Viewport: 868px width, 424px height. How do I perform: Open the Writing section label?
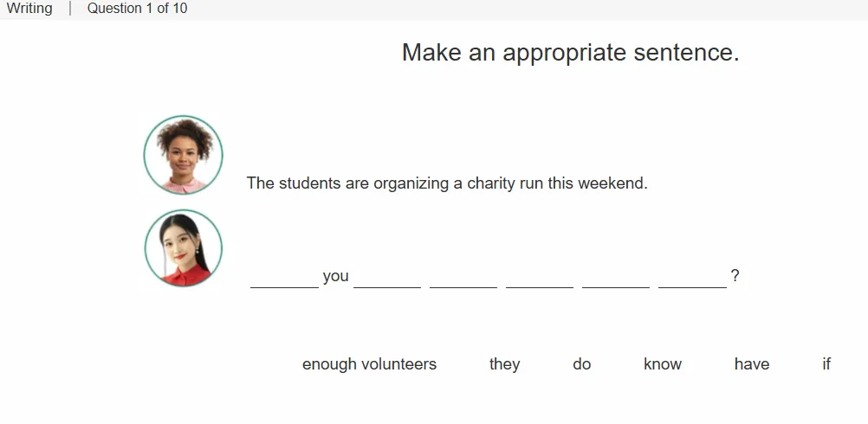click(29, 9)
